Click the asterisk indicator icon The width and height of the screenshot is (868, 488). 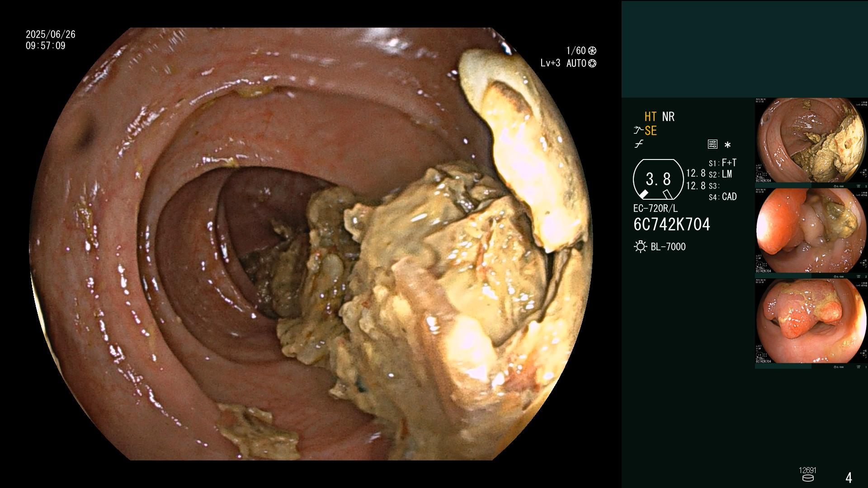click(x=727, y=145)
